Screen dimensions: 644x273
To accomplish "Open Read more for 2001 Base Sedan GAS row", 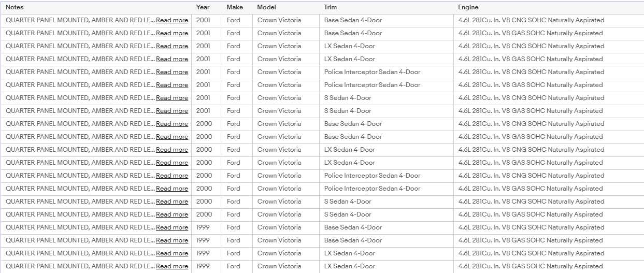I will 172,33.
